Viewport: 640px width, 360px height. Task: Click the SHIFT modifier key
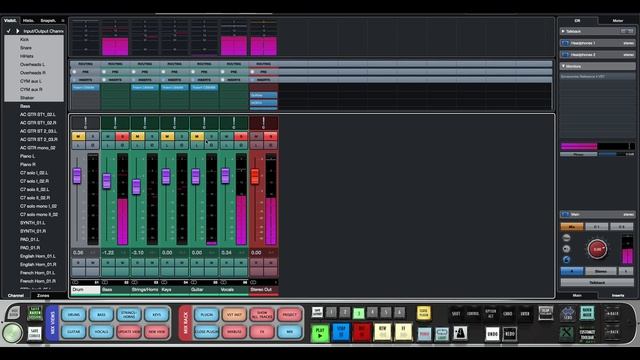[x=456, y=314]
